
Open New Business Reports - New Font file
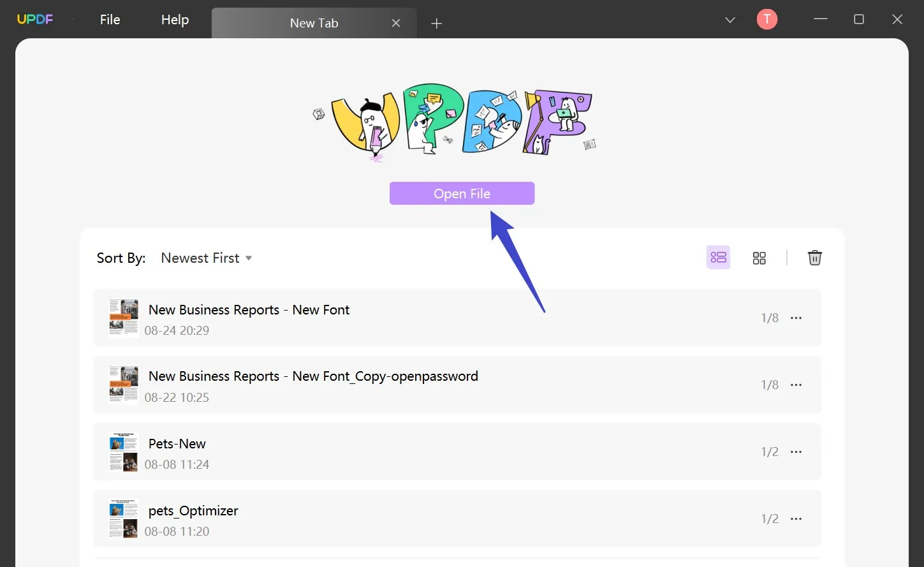(x=457, y=318)
